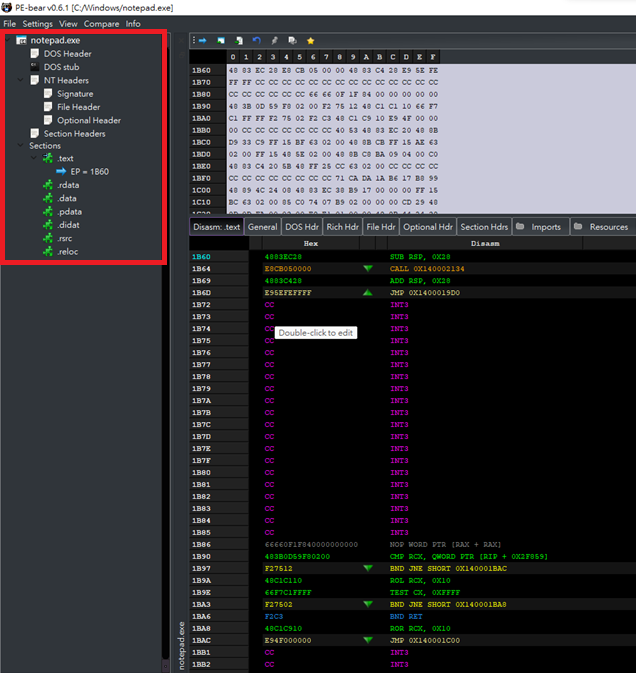The width and height of the screenshot is (636, 673).
Task: Open DOS stub in the tree
Action: pos(61,67)
